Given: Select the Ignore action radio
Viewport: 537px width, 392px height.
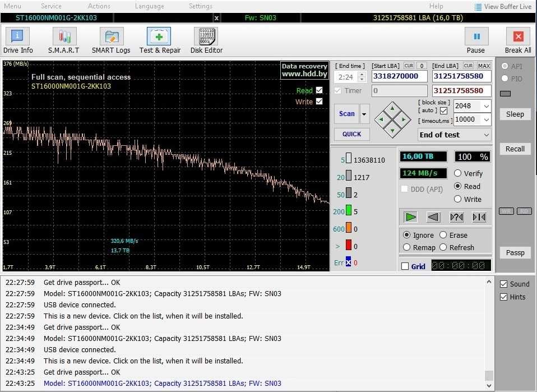Looking at the screenshot, I should click(x=406, y=235).
